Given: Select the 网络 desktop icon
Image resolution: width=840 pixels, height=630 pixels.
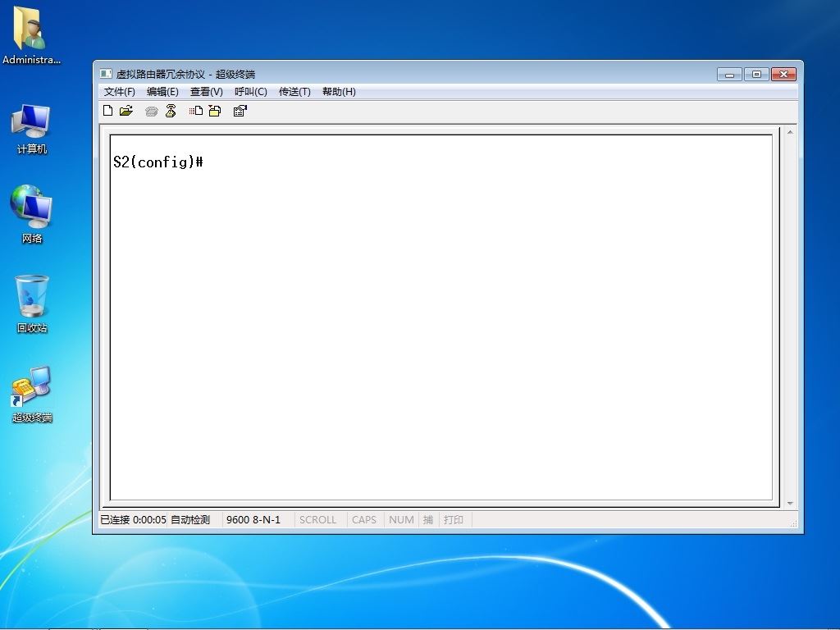Looking at the screenshot, I should coord(32,214).
